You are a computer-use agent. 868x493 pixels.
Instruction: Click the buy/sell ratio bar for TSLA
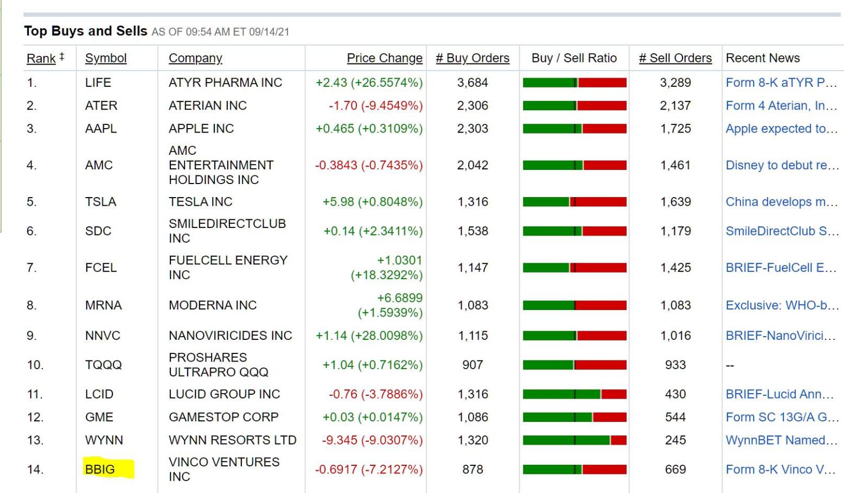point(575,202)
